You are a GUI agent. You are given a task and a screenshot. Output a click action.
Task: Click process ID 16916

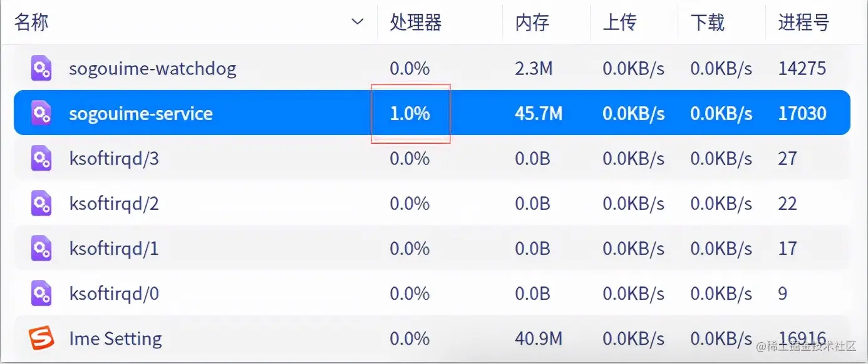click(802, 338)
